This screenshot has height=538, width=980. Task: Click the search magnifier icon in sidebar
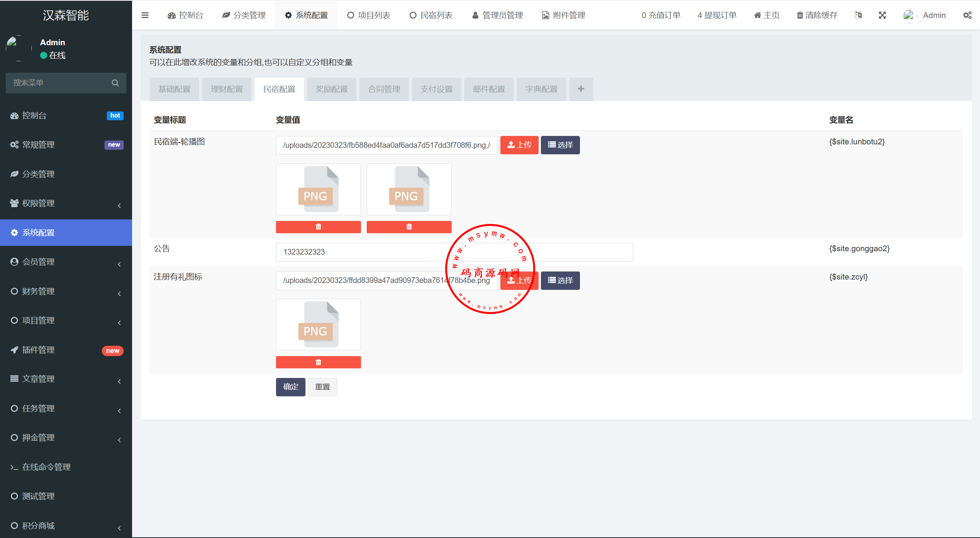115,83
